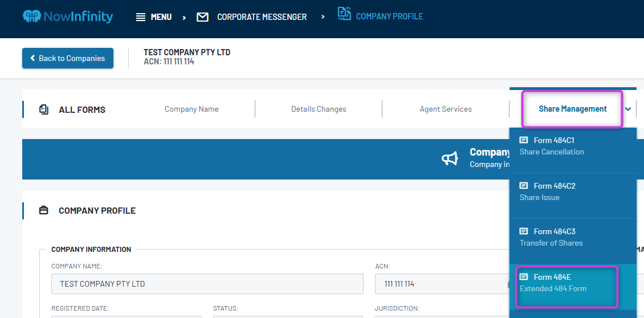Viewport: 644px width, 318px height.
Task: Click the ALL FORMS heading
Action: tap(82, 109)
